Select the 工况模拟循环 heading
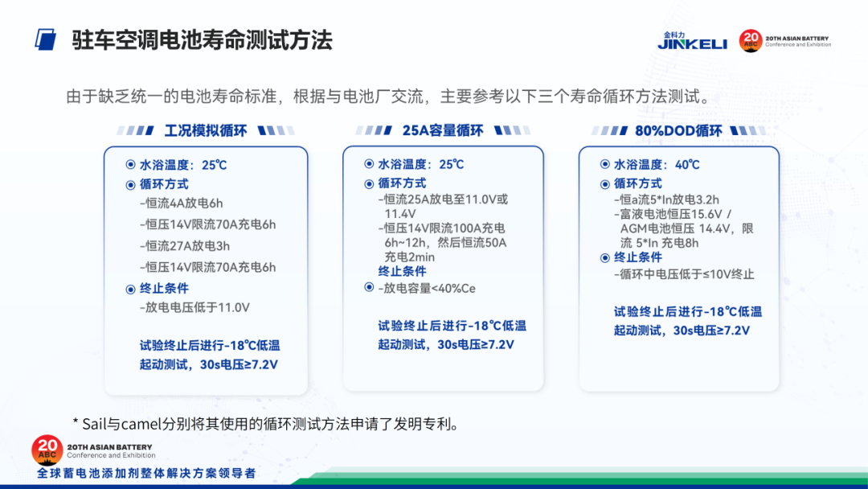Screen dimensions: 868x489 point(205,130)
